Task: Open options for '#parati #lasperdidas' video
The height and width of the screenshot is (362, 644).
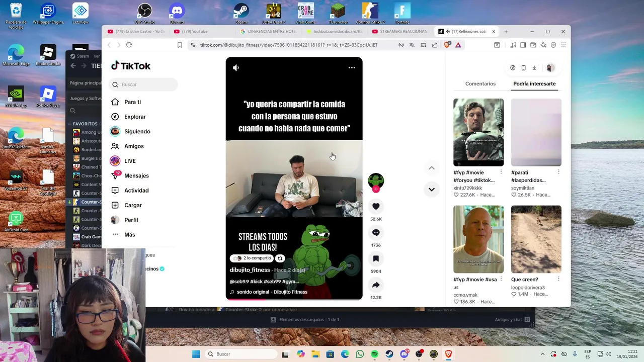Action: tap(558, 172)
